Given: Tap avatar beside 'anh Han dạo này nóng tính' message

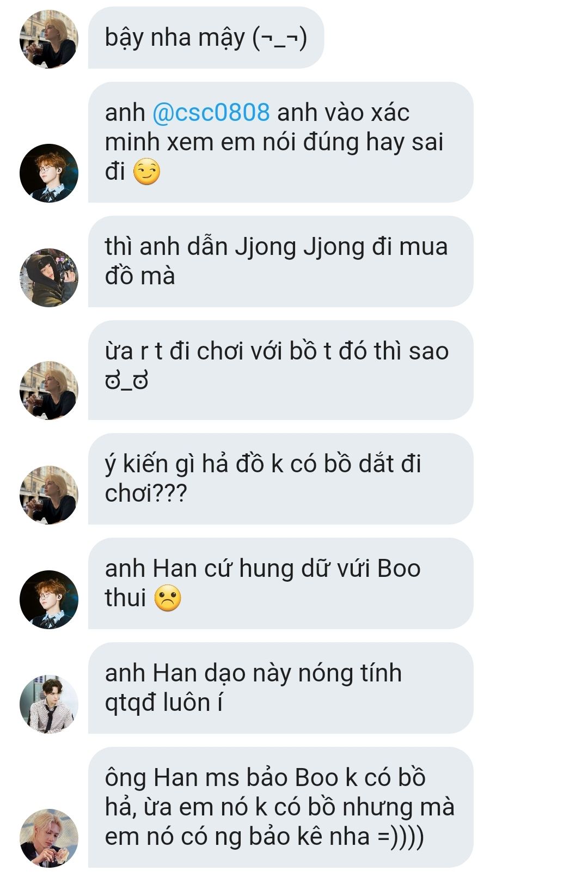Looking at the screenshot, I should pos(49,704).
